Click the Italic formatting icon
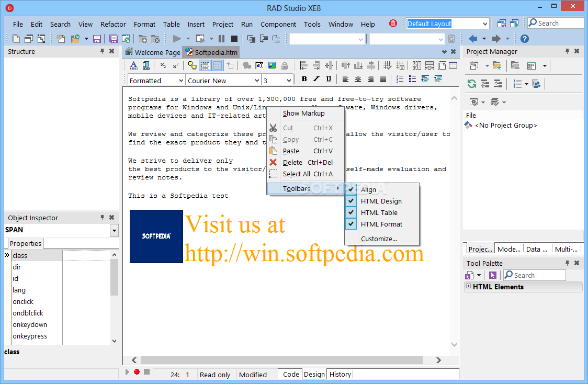 point(316,79)
